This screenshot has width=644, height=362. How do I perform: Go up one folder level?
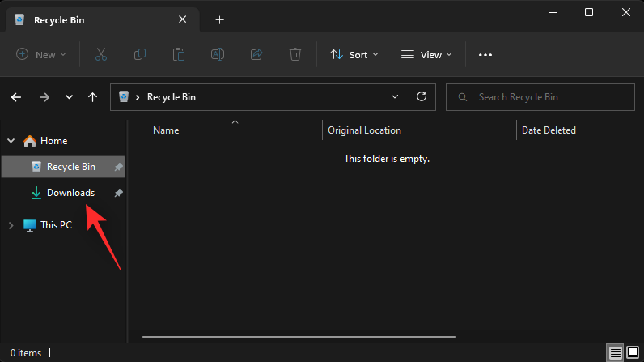click(93, 97)
